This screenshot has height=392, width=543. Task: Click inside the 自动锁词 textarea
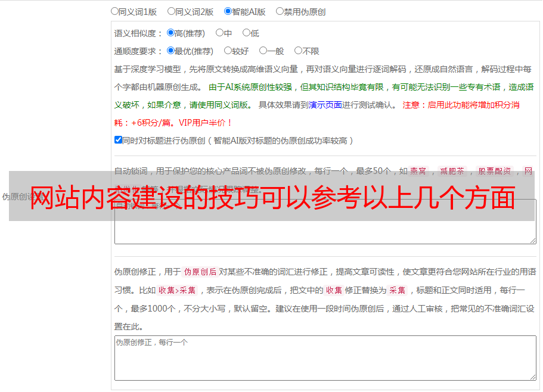[x=325, y=222]
